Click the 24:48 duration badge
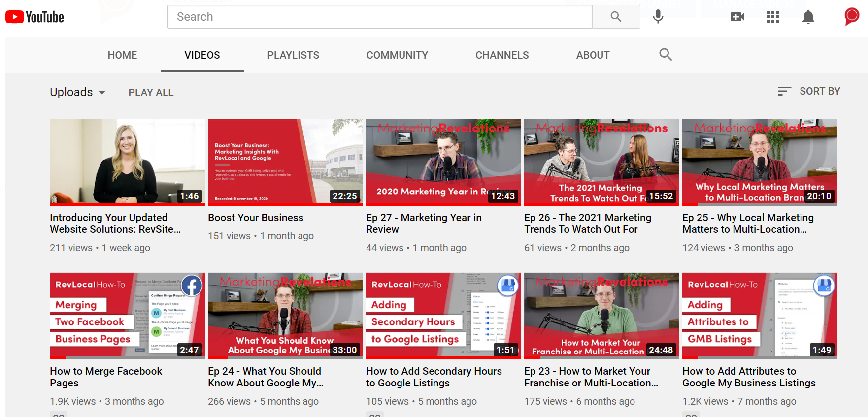This screenshot has height=417, width=868. pos(661,350)
